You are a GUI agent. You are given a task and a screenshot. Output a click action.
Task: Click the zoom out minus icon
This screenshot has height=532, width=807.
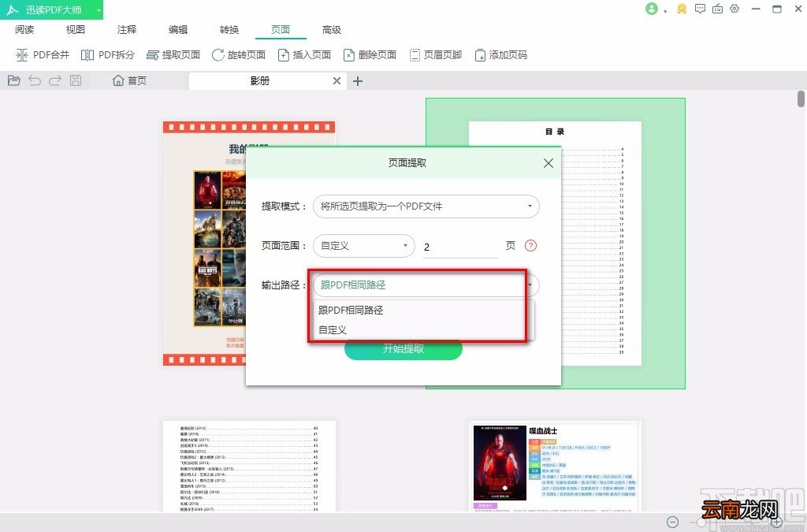pos(673,523)
